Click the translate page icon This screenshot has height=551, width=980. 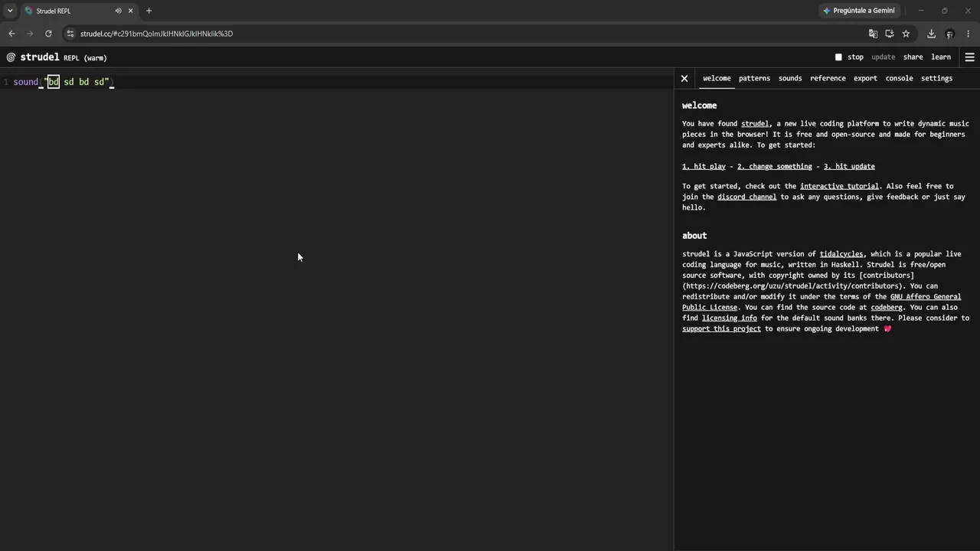pyautogui.click(x=873, y=34)
